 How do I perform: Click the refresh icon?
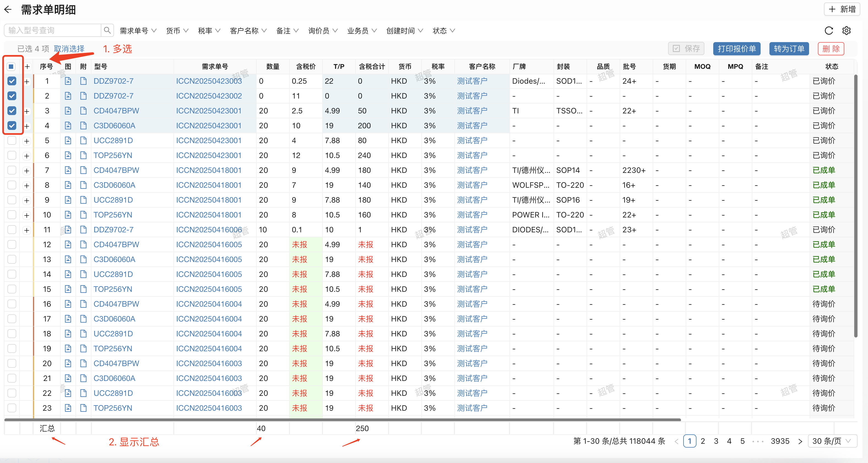829,31
